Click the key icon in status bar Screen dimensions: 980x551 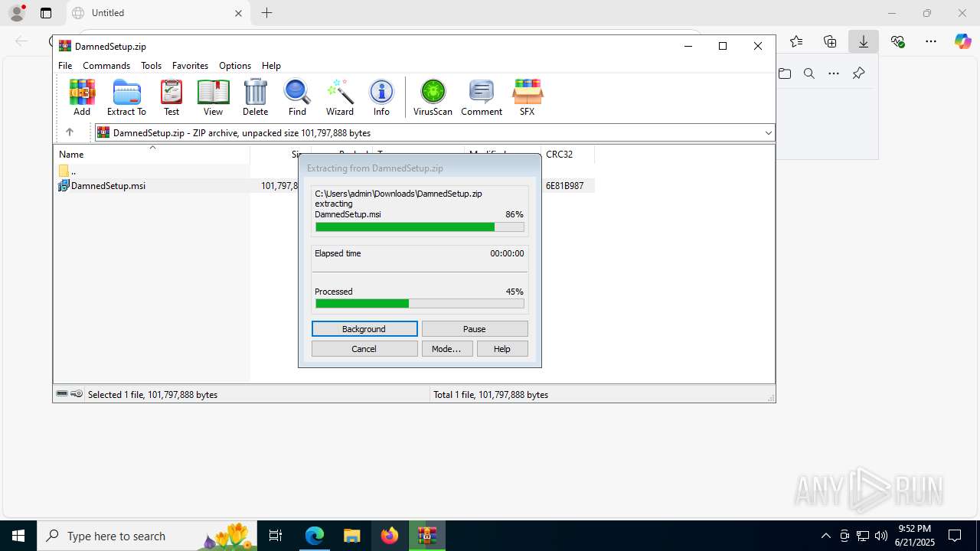77,394
